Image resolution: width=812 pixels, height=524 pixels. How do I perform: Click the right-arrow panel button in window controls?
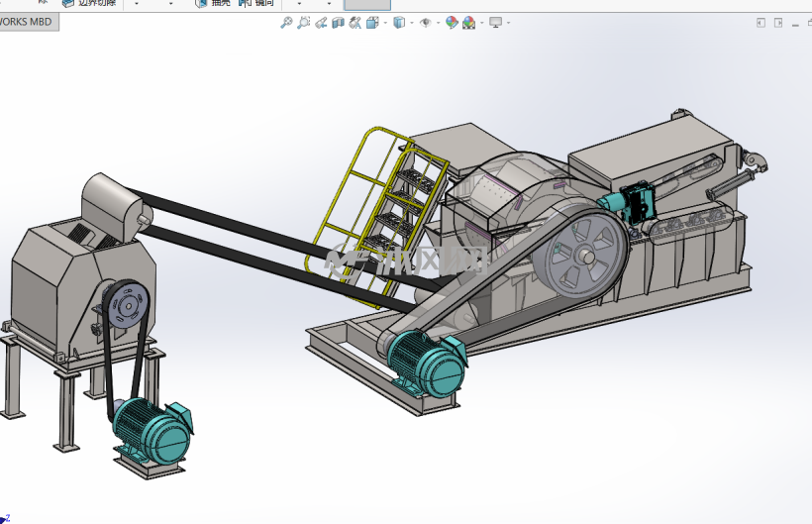pyautogui.click(x=778, y=23)
